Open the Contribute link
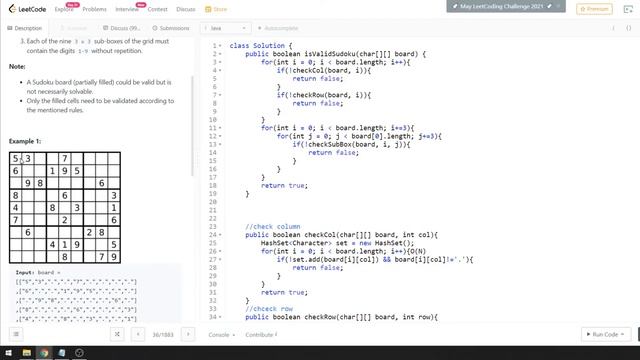The height and width of the screenshot is (360, 640). coord(261,335)
